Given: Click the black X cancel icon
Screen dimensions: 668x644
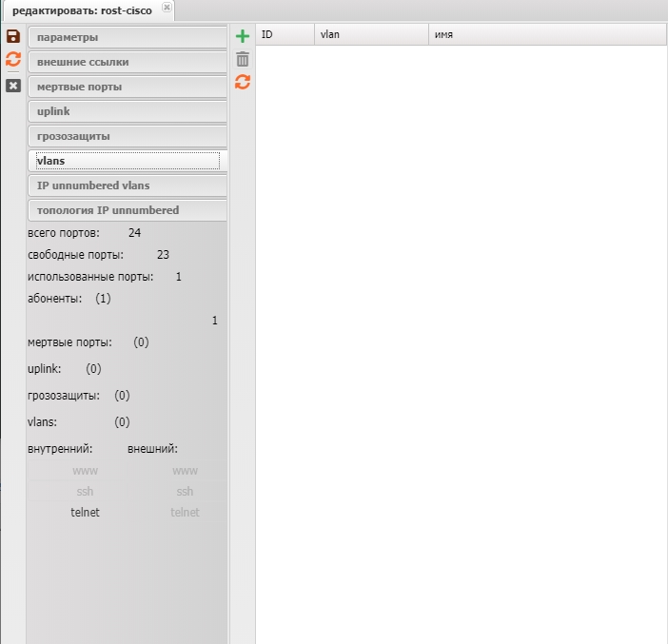Looking at the screenshot, I should tap(13, 86).
